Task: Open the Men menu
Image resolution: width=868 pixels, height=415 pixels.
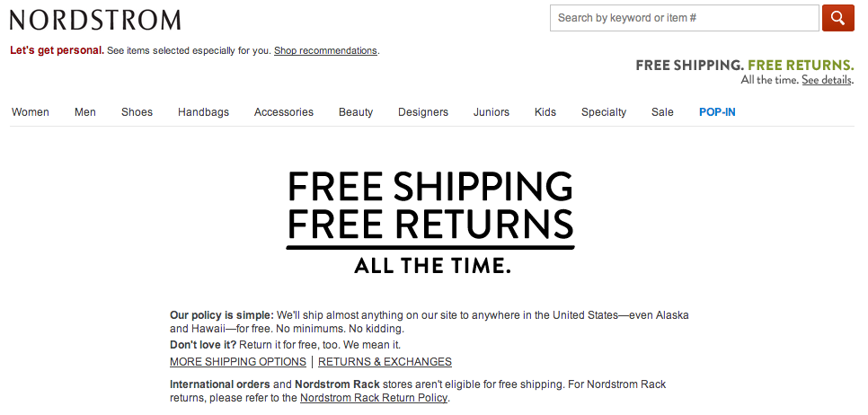Action: 85,112
